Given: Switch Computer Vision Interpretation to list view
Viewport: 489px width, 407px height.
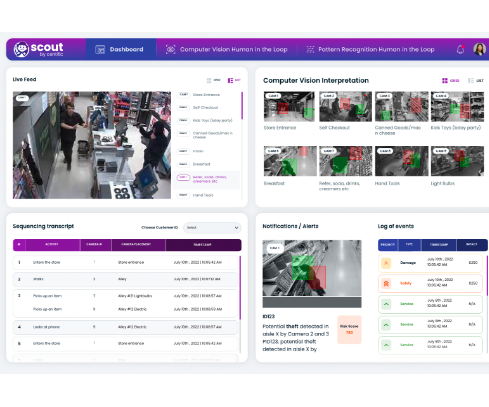Looking at the screenshot, I should coord(476,81).
